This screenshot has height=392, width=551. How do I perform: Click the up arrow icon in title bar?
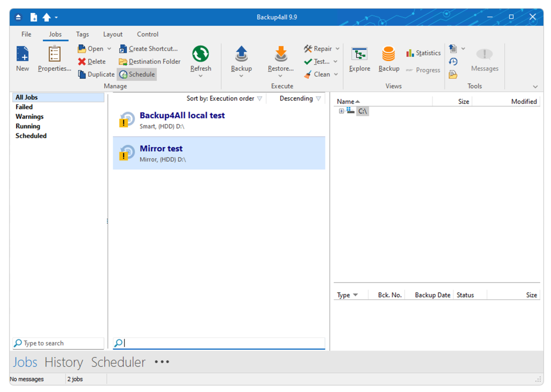(x=46, y=17)
